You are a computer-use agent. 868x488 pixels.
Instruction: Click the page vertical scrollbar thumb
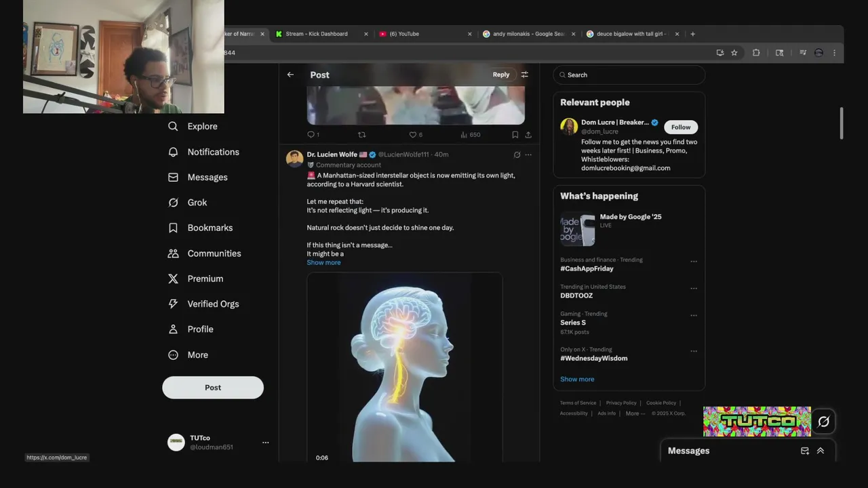point(842,123)
